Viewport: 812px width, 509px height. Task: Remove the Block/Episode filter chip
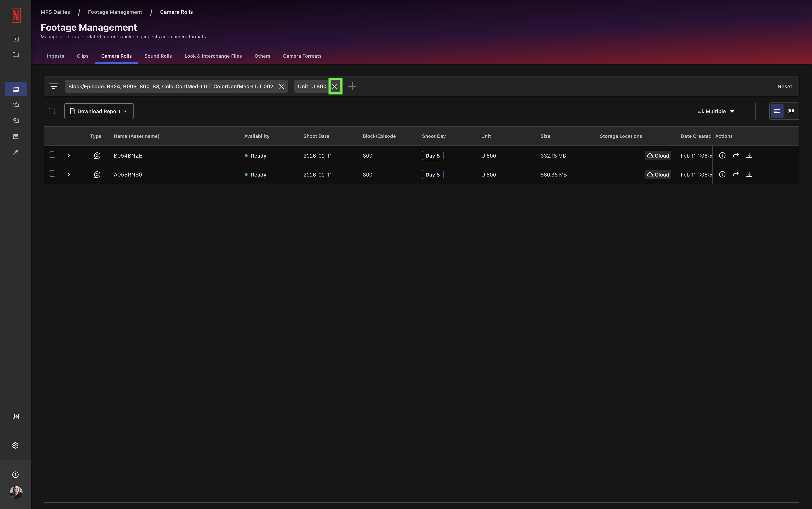click(281, 86)
